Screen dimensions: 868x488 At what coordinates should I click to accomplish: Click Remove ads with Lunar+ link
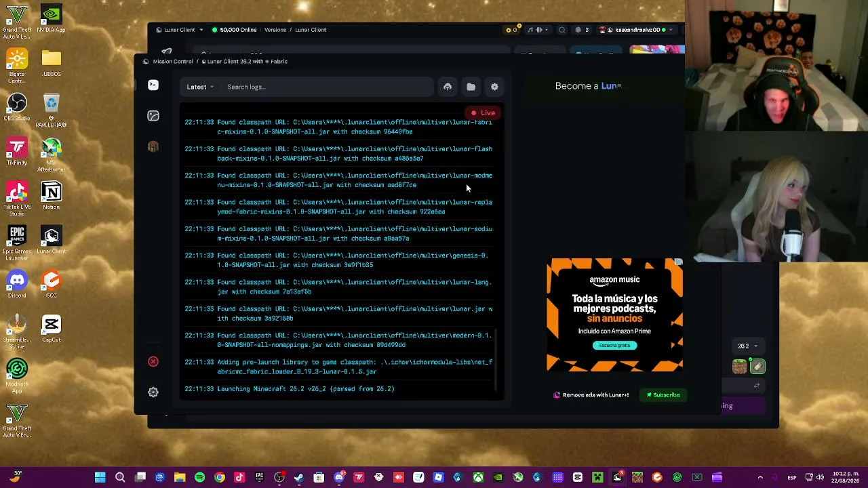click(x=591, y=395)
